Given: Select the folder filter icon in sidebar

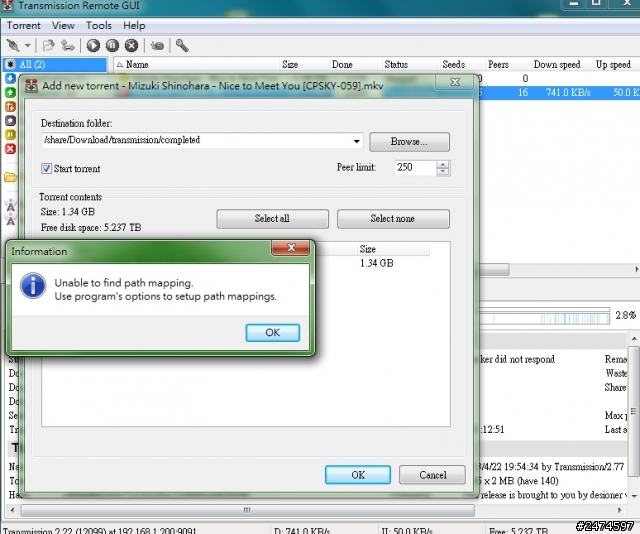Looking at the screenshot, I should (10, 177).
